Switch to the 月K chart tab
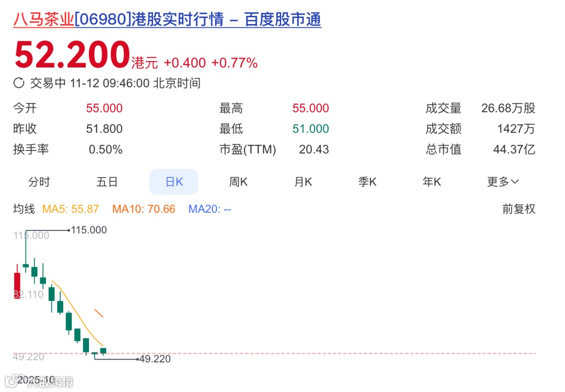565x392 pixels. 303,182
